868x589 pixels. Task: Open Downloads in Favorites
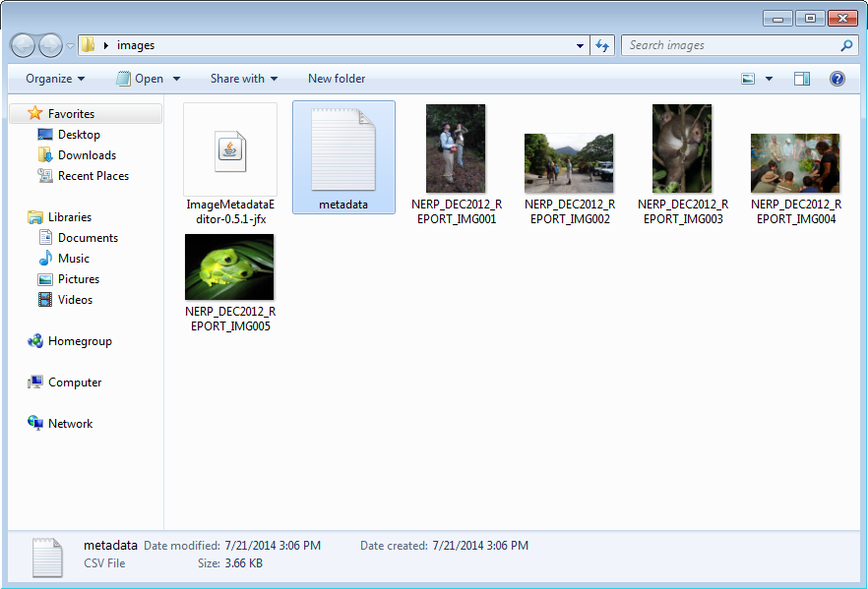[x=87, y=155]
